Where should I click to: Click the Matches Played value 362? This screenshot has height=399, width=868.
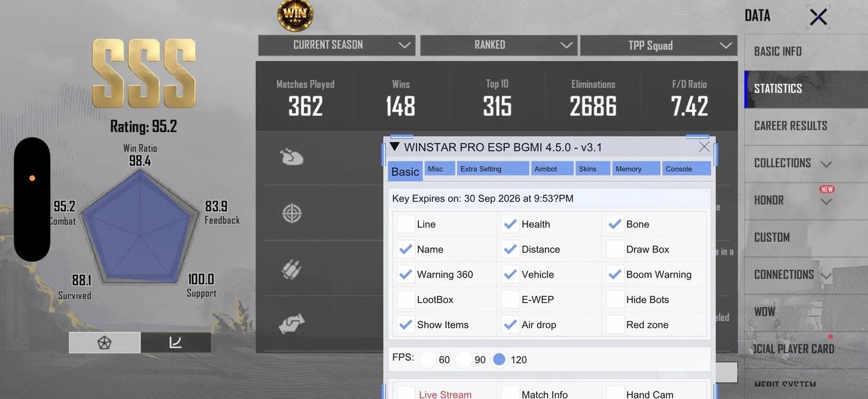point(305,106)
